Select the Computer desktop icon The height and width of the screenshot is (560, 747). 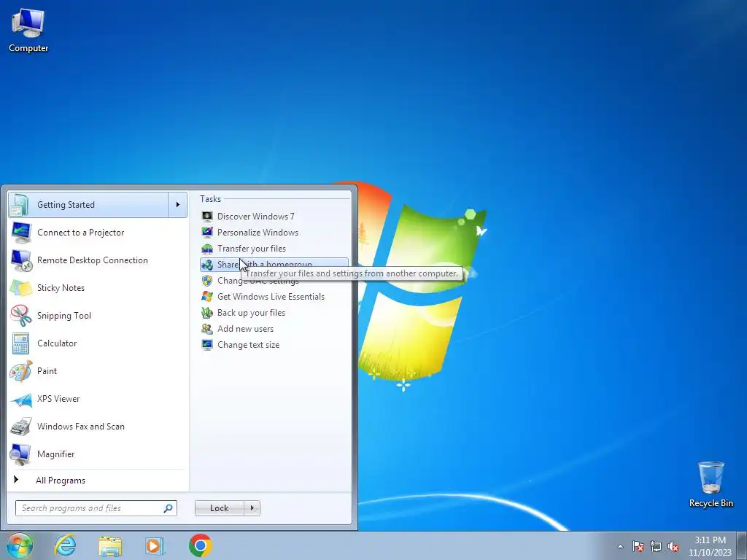click(28, 30)
